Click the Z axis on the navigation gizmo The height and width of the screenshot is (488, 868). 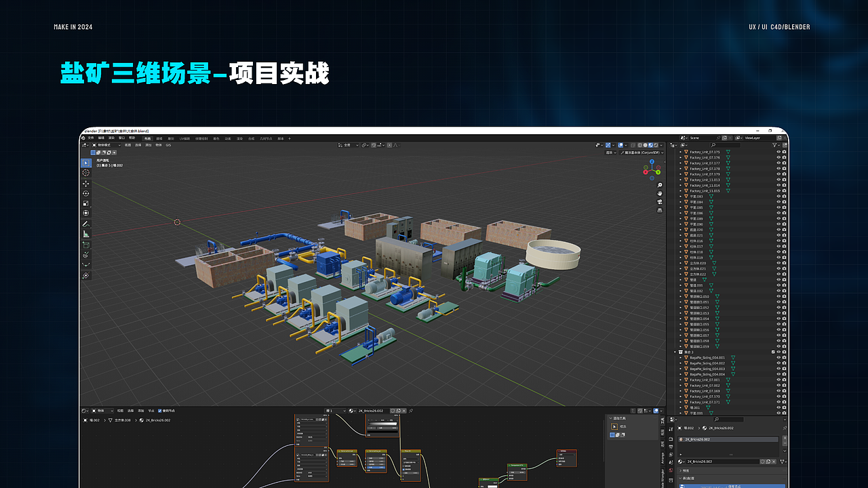pyautogui.click(x=652, y=162)
